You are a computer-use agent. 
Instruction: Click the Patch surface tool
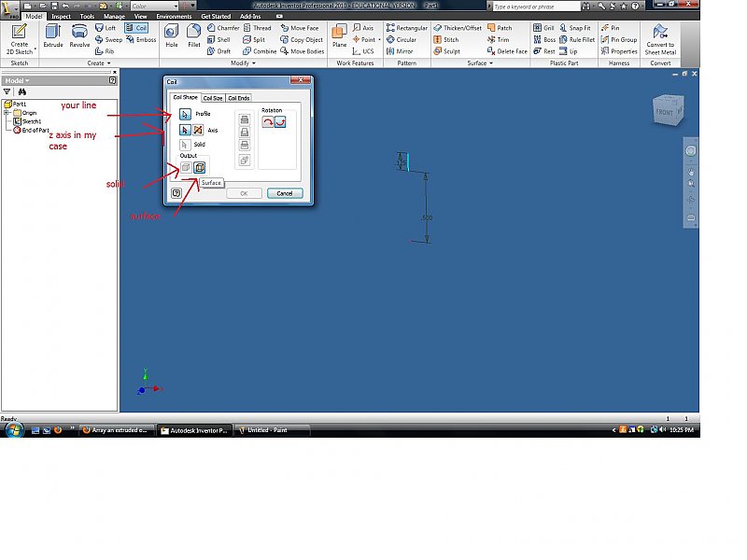click(x=500, y=28)
